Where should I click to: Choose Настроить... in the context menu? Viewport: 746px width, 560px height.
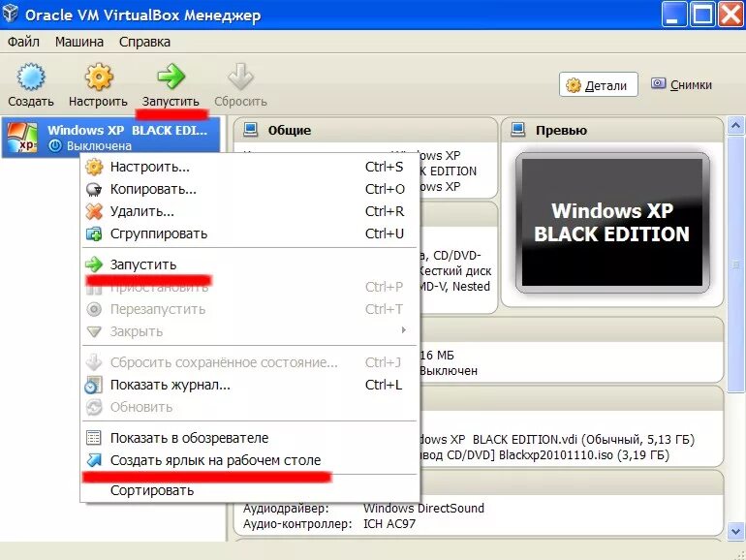tap(250, 167)
